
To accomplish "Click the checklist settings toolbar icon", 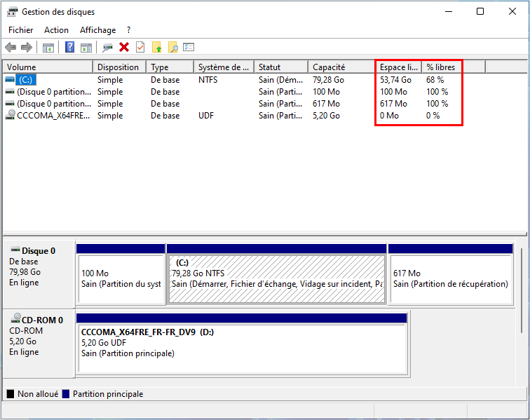I will tap(189, 47).
